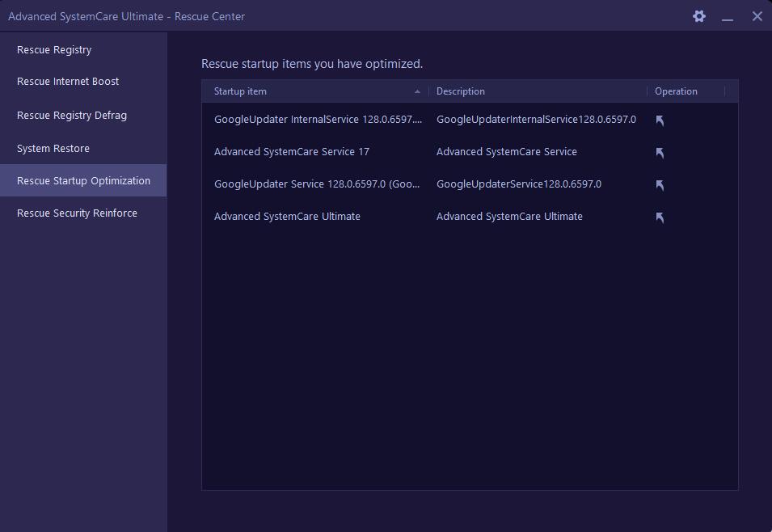Close the Rescue Center window
Viewport: 772px width, 532px height.
pos(757,16)
